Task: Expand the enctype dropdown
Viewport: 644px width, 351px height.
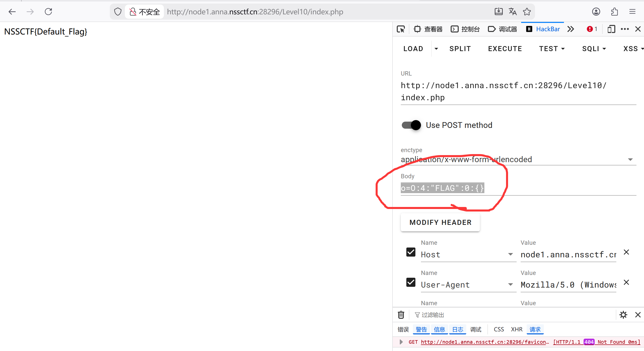Action: pos(630,159)
